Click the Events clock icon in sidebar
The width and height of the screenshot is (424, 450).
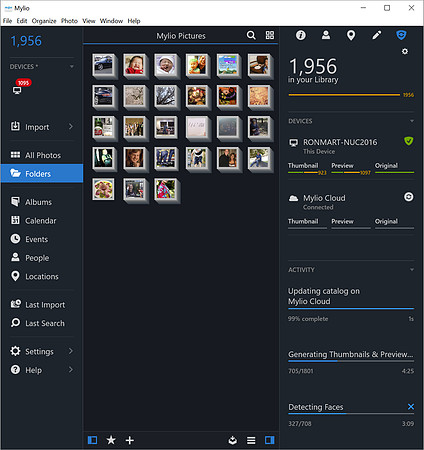coord(15,239)
